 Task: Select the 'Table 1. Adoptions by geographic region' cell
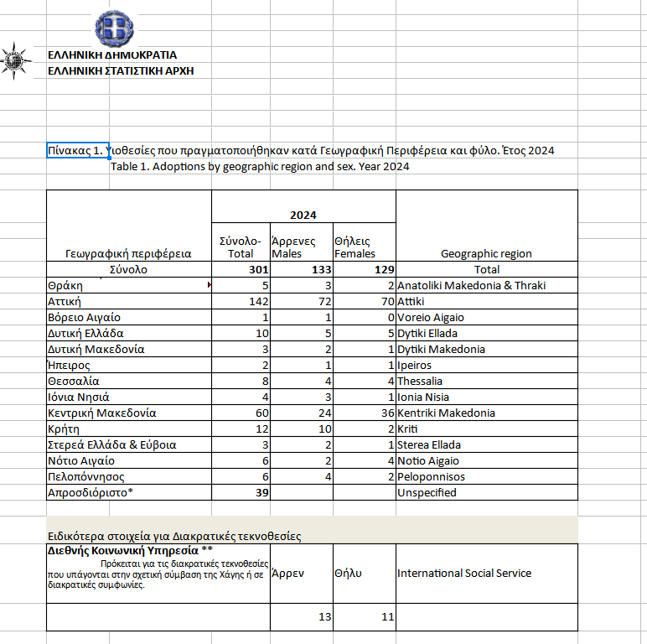pos(260,166)
